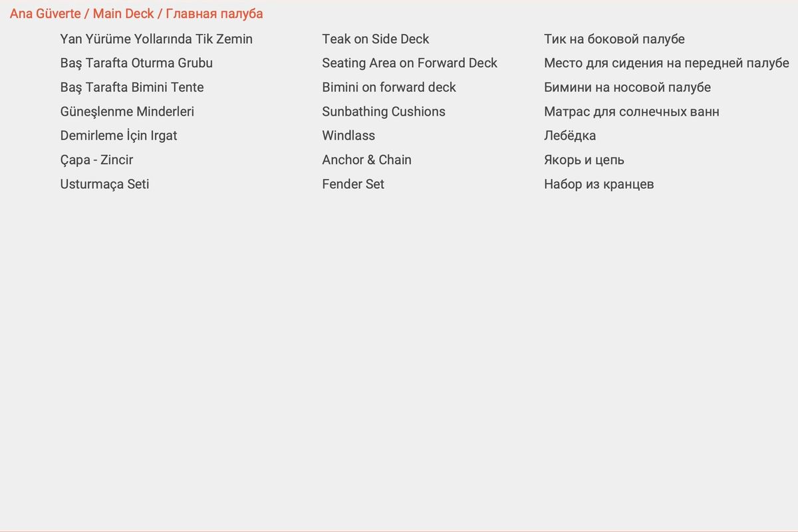Click Набор из кранцев entry

click(x=598, y=184)
